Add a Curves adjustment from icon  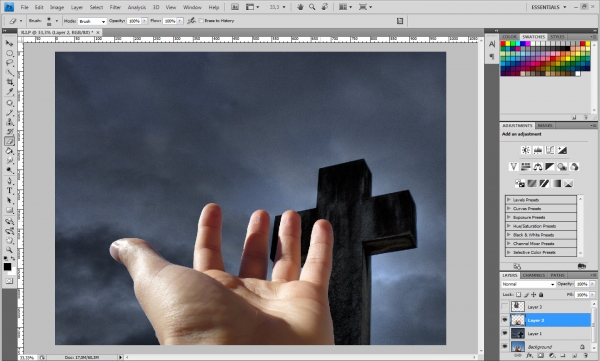tap(550, 150)
